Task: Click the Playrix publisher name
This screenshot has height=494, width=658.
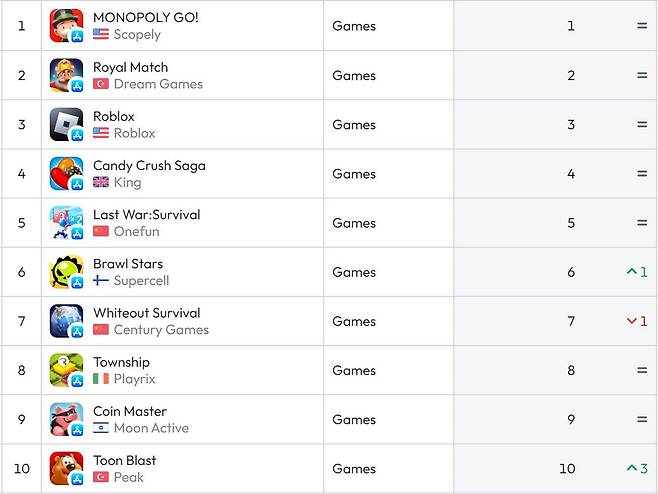Action: click(x=135, y=379)
